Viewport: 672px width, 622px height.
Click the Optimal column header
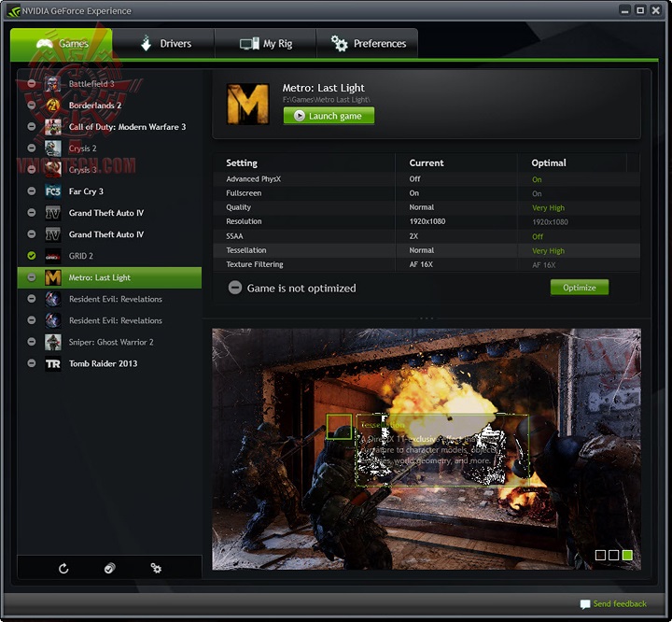coord(549,163)
